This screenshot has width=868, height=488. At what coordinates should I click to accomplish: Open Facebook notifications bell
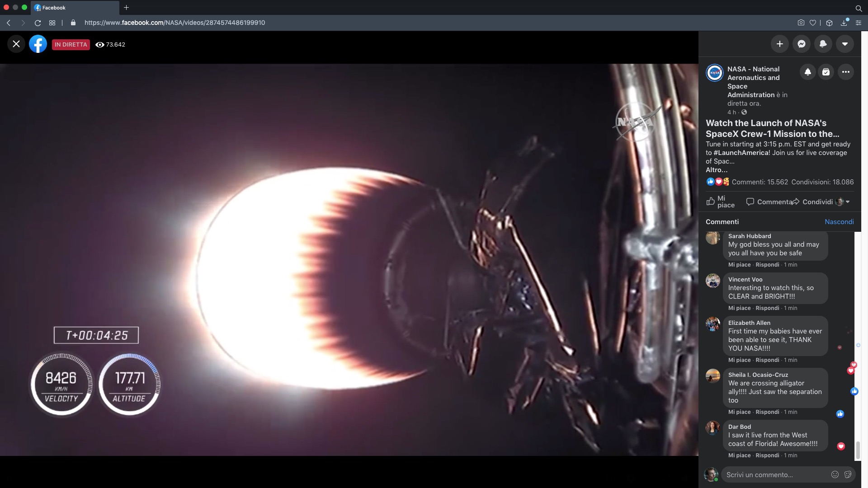coord(823,44)
